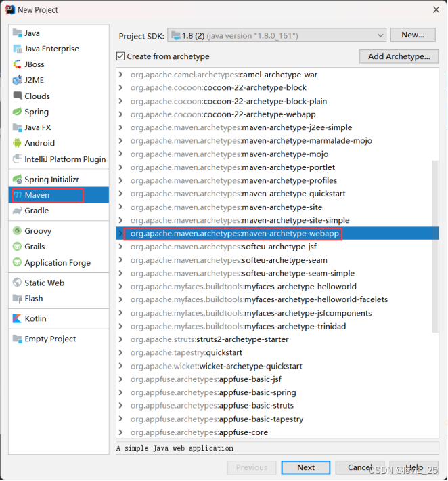Click the Java FX folder icon
The image size is (448, 481).
click(x=17, y=127)
